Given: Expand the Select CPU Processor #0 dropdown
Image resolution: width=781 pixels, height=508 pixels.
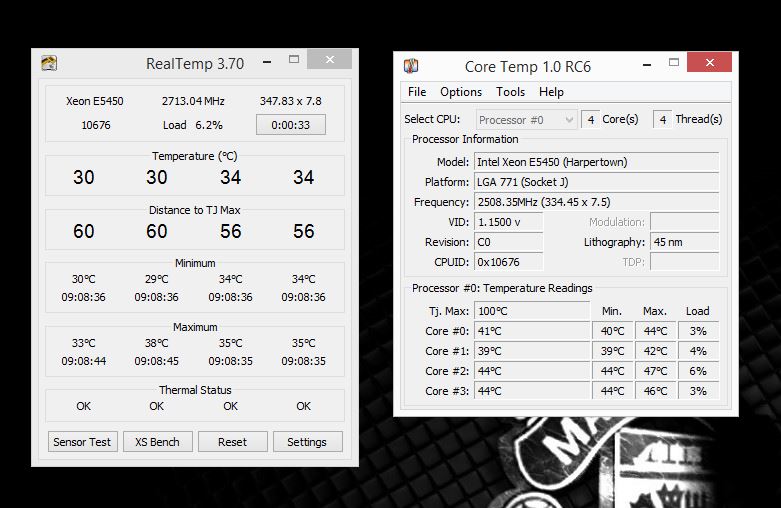Looking at the screenshot, I should [526, 120].
